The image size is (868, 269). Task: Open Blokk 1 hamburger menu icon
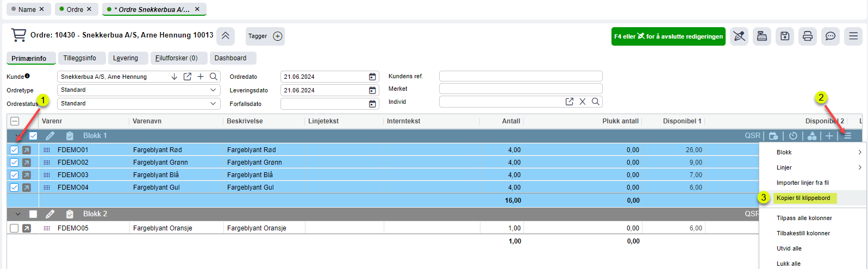tap(847, 136)
